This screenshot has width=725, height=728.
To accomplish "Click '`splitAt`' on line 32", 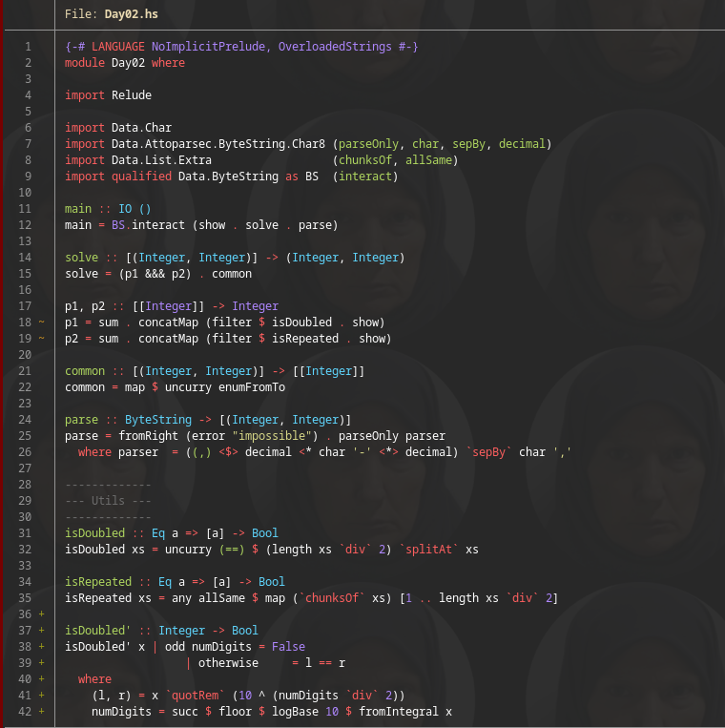I will [x=428, y=550].
